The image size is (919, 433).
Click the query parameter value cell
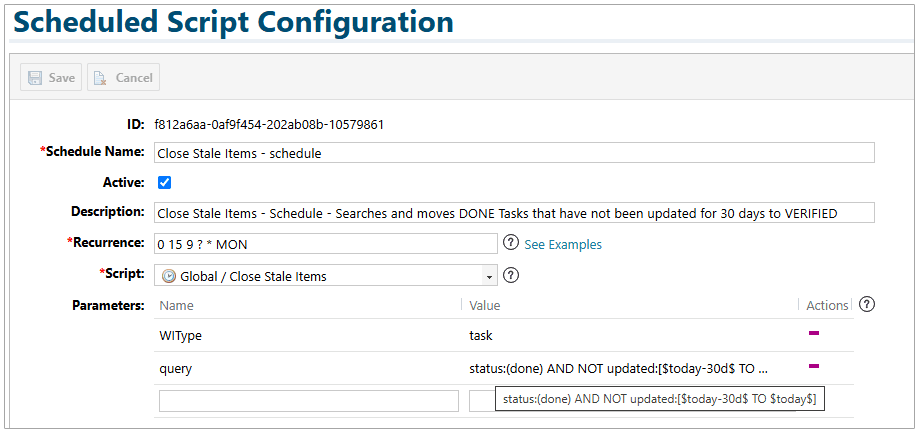[x=618, y=368]
